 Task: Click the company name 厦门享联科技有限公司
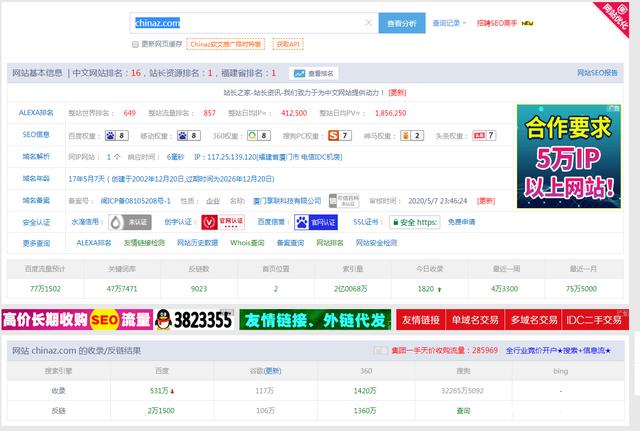click(287, 201)
